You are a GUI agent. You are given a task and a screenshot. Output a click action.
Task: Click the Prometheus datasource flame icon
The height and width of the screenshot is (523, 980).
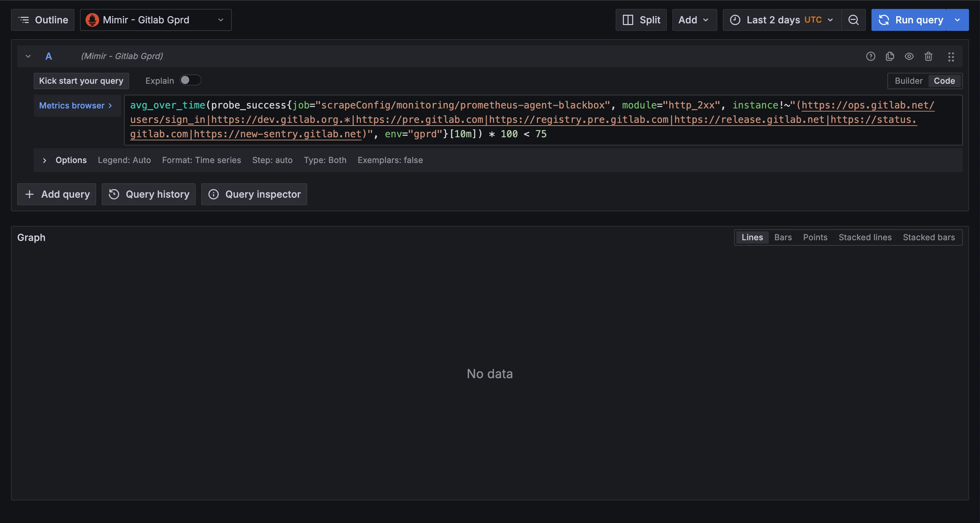click(92, 20)
